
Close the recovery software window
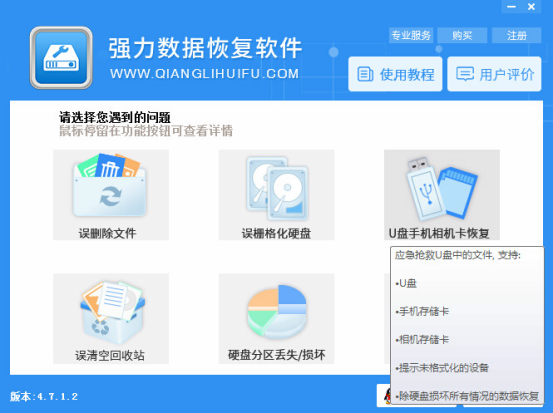tap(531, 7)
